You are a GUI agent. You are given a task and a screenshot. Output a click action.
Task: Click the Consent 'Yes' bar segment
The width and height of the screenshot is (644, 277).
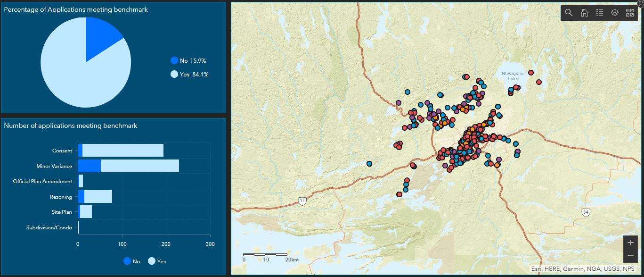pos(122,151)
